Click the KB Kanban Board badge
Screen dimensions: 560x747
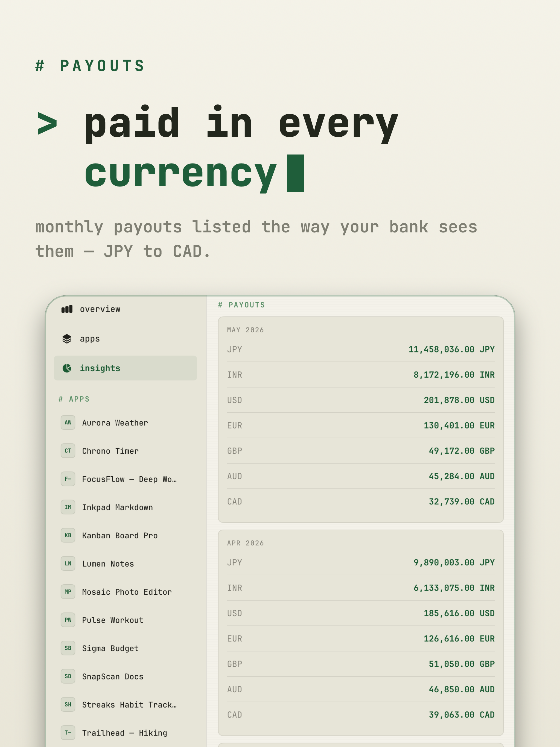pos(68,535)
